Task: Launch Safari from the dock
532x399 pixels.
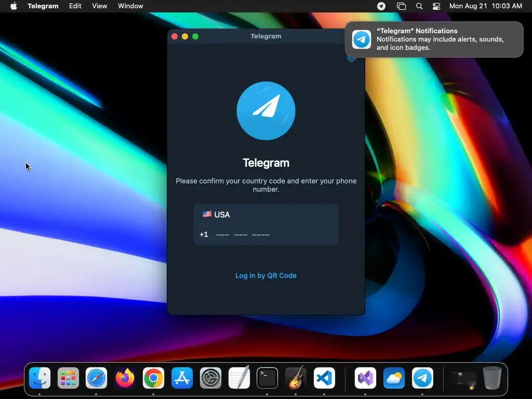Action: [x=96, y=378]
